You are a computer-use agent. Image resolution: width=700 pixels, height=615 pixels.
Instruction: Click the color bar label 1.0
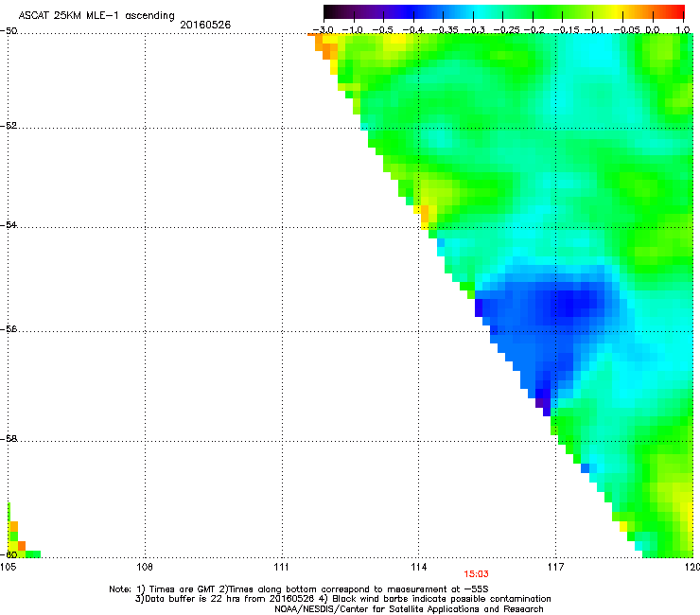point(683,29)
